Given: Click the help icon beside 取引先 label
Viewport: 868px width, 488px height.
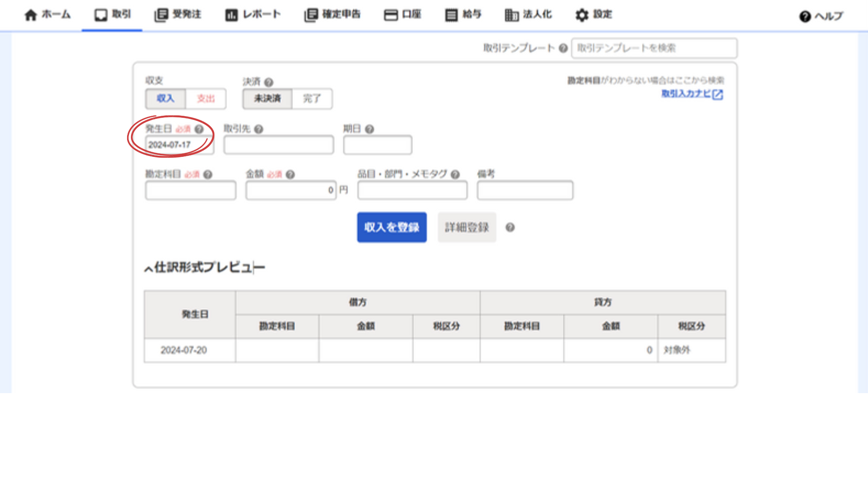Looking at the screenshot, I should pyautogui.click(x=258, y=129).
